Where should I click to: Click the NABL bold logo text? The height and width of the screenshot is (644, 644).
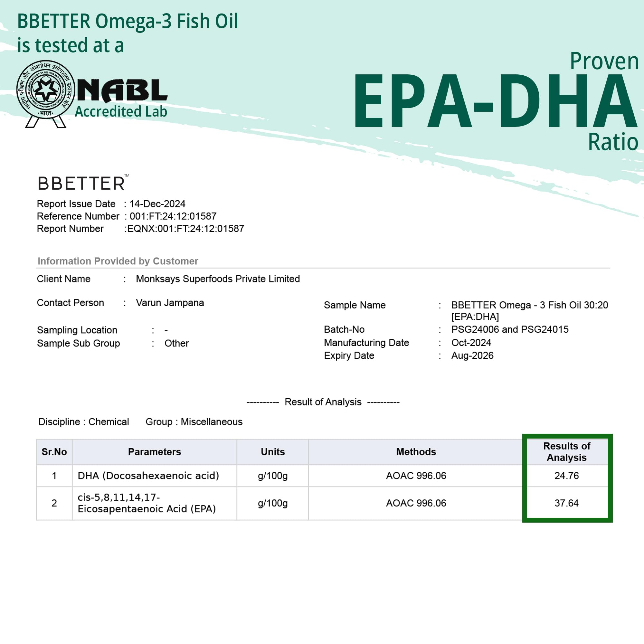tap(122, 90)
